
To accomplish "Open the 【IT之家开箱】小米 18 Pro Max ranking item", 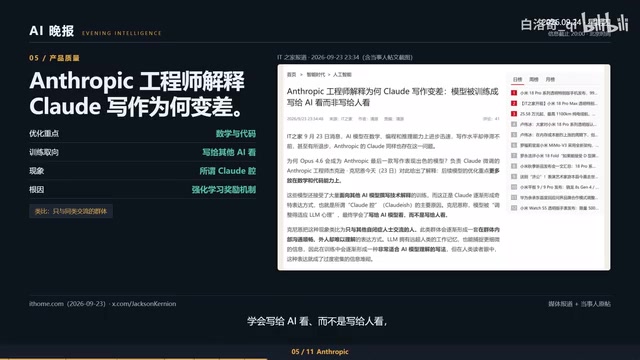I will pos(559,103).
